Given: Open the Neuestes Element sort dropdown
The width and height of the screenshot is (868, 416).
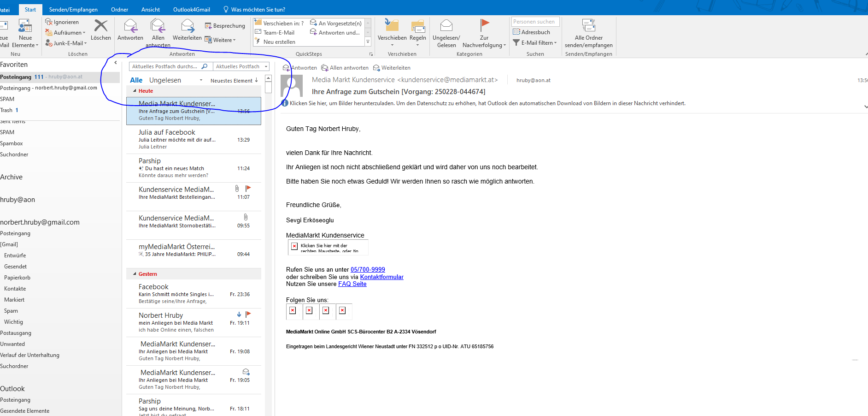Looking at the screenshot, I should click(x=234, y=81).
